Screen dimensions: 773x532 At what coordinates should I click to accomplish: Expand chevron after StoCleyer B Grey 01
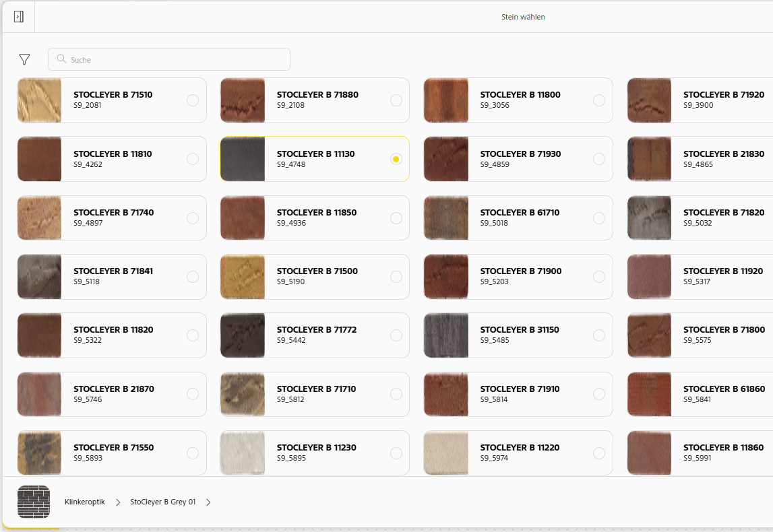tap(208, 502)
